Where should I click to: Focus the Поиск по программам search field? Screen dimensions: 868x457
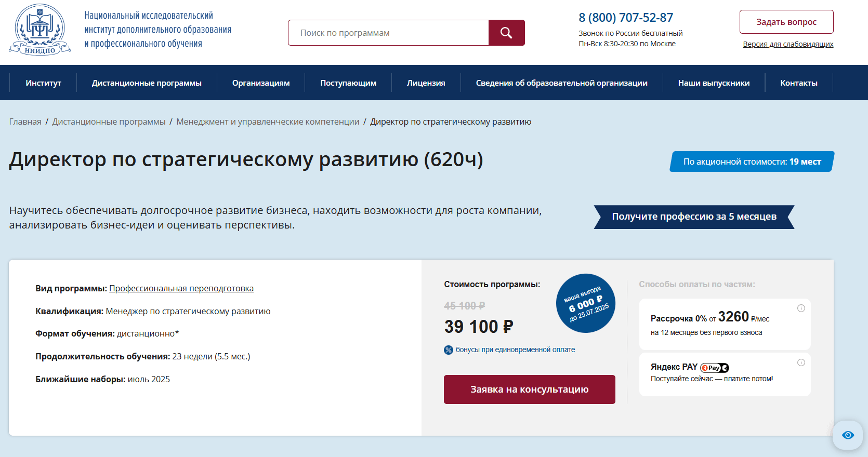pyautogui.click(x=389, y=33)
